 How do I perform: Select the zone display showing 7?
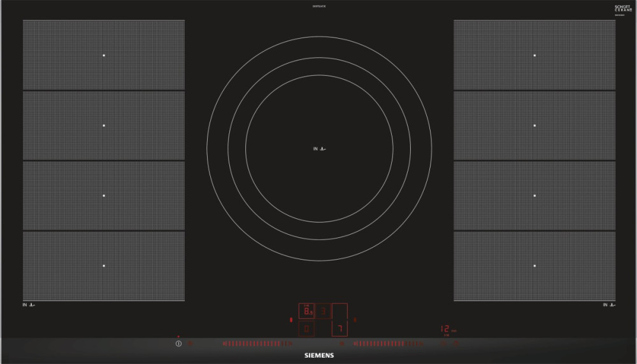(x=340, y=328)
